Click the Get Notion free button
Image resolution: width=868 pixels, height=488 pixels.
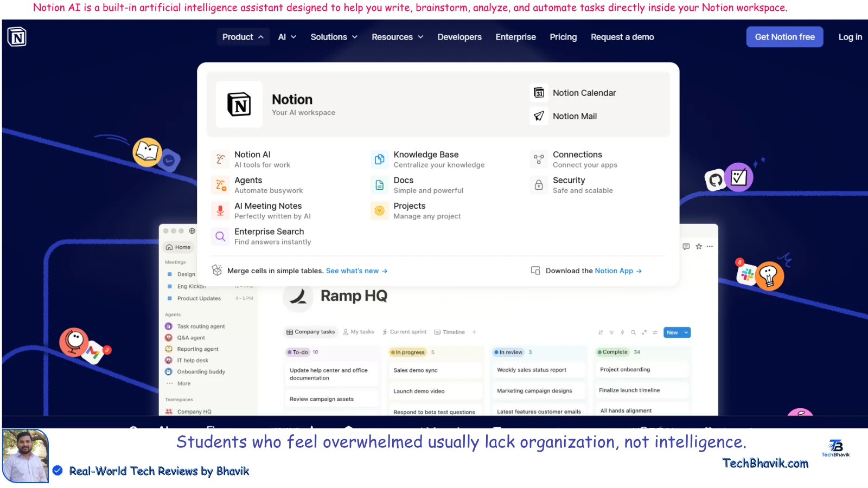pos(784,37)
